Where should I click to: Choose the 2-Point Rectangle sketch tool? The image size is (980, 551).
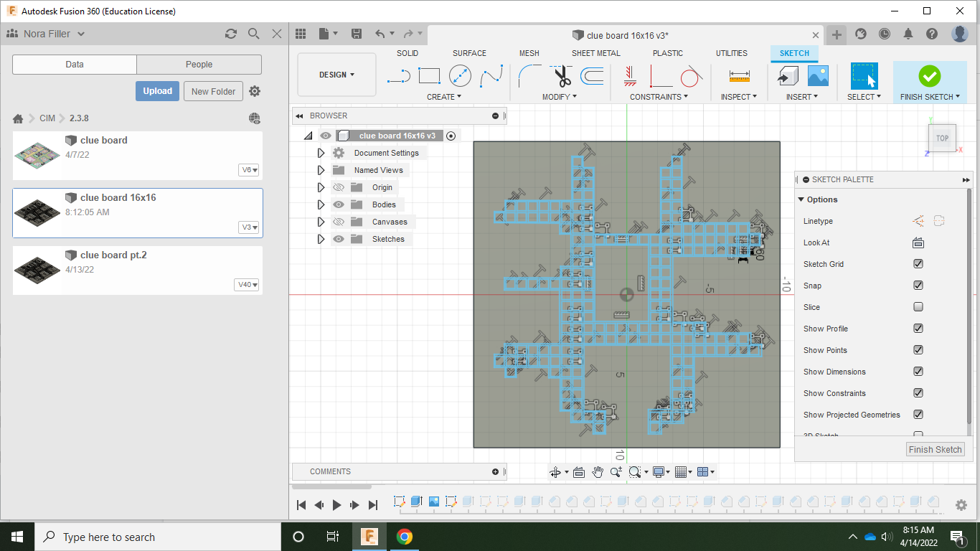pos(429,75)
